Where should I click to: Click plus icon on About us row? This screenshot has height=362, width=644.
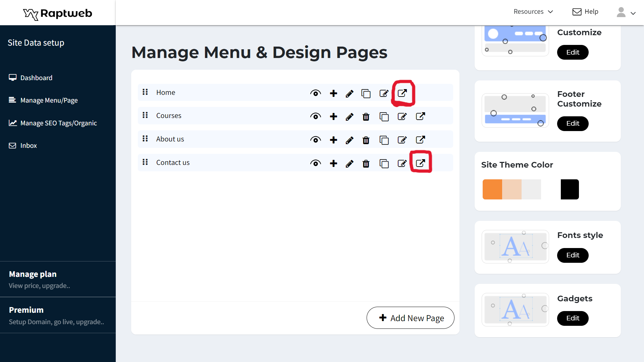coord(333,140)
